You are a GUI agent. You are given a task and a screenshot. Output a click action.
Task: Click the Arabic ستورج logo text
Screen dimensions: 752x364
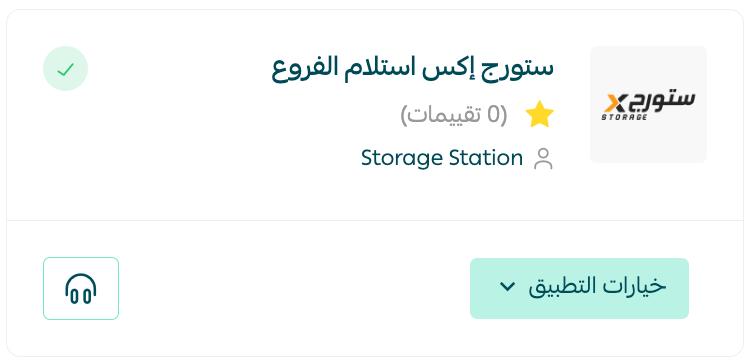click(x=662, y=101)
